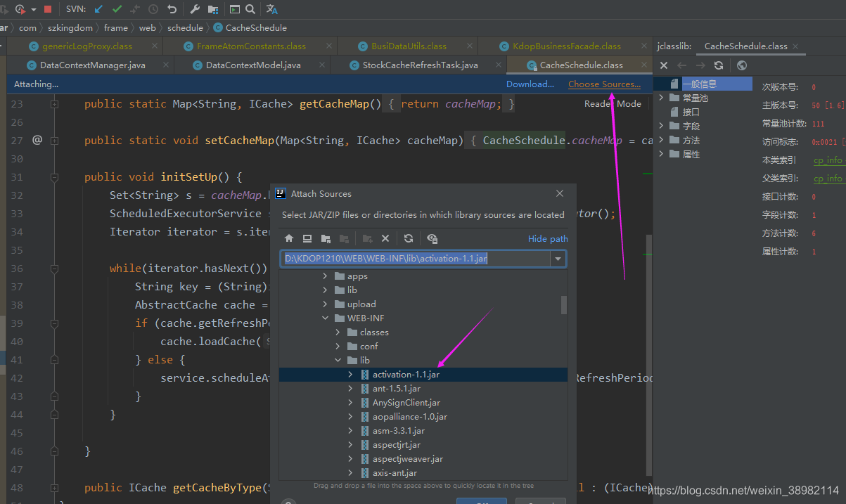Select AnySignClient.jar in tree

point(406,402)
